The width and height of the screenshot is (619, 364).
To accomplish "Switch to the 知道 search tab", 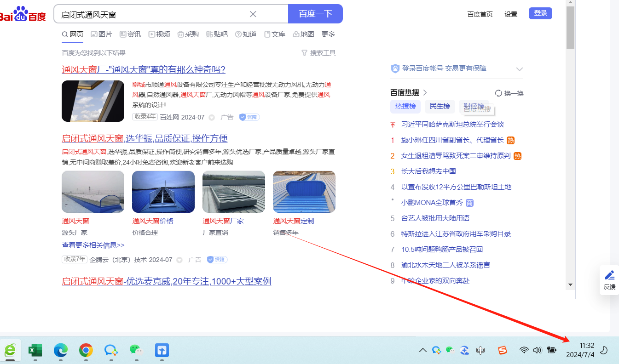I will (246, 34).
